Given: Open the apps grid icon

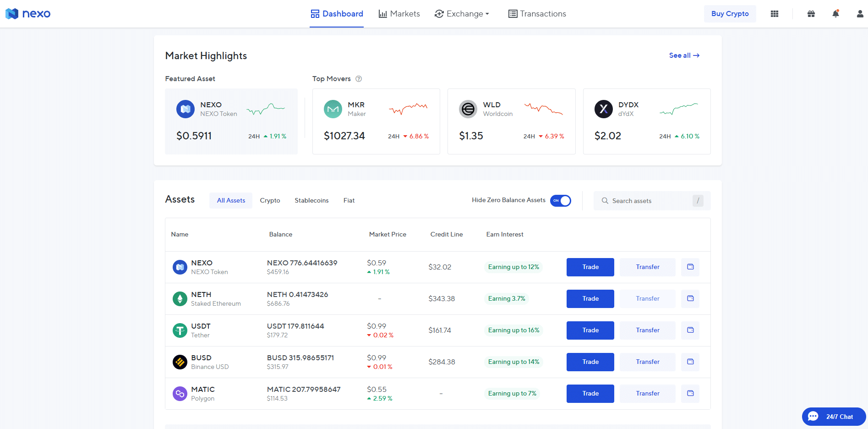Looking at the screenshot, I should [775, 14].
